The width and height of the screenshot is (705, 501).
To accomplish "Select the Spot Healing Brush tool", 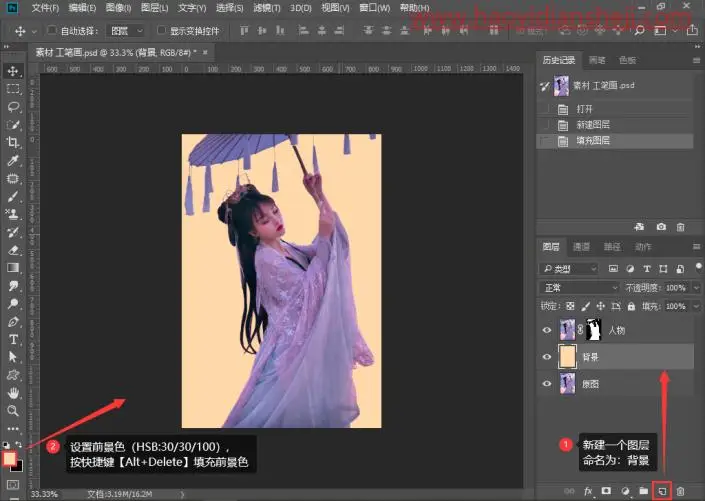I will pos(13,179).
